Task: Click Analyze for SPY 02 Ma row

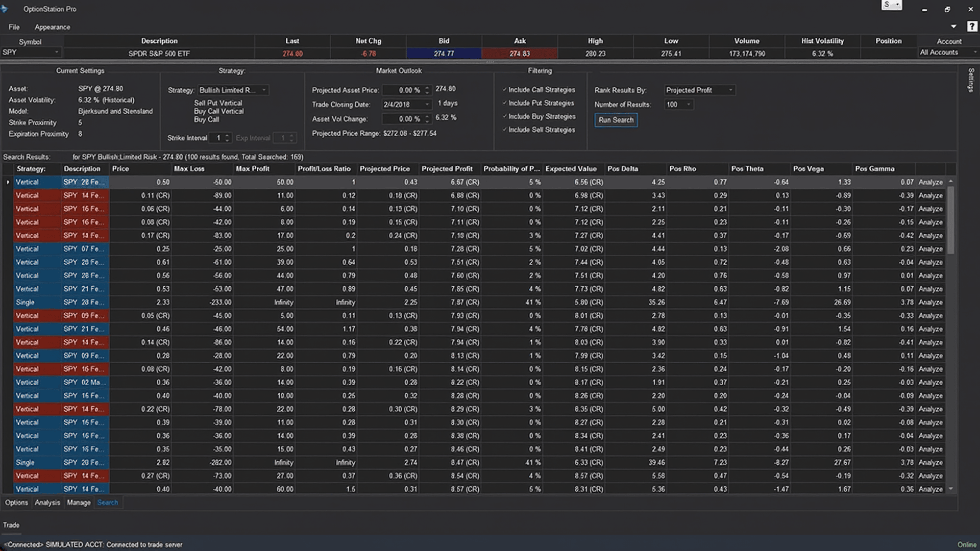Action: point(930,383)
